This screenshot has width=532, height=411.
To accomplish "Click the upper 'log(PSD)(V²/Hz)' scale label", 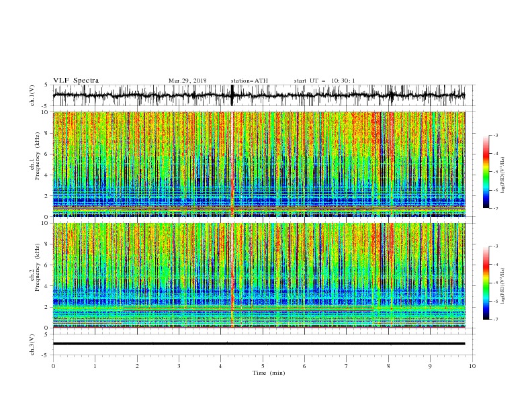I will pos(503,175).
